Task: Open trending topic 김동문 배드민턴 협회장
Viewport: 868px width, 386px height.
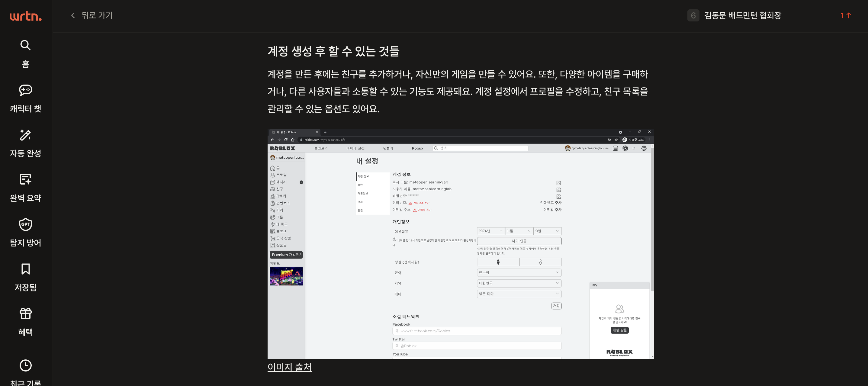Action: point(742,15)
